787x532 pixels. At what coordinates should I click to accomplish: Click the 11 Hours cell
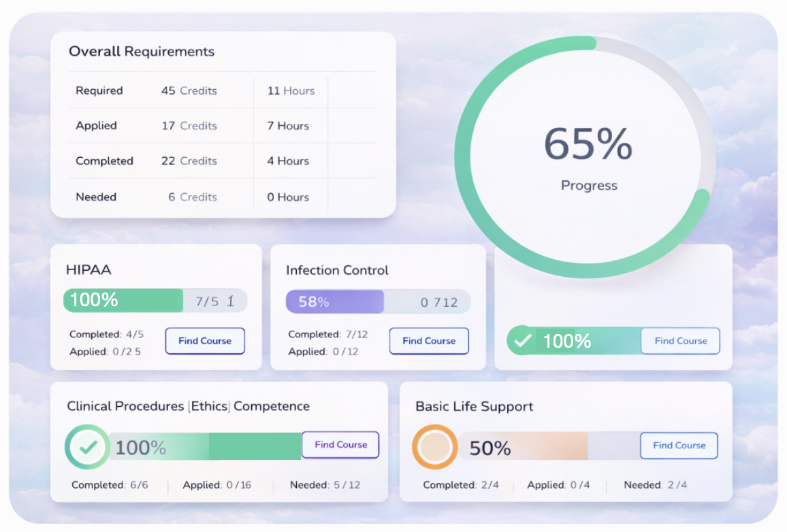(291, 90)
